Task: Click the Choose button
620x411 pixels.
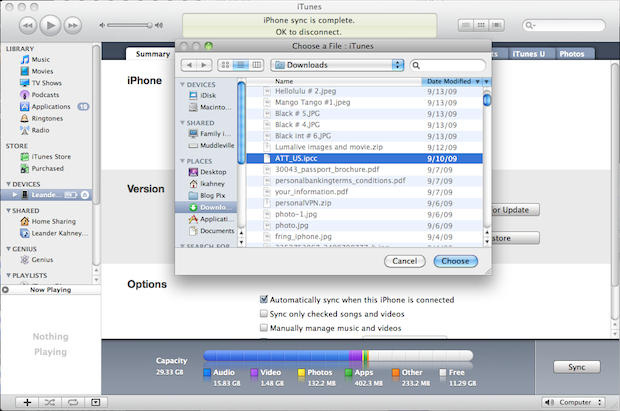Action: [x=455, y=260]
